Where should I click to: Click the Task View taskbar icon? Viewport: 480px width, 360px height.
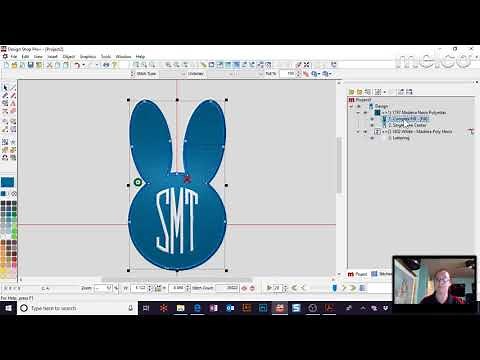pyautogui.click(x=146, y=308)
